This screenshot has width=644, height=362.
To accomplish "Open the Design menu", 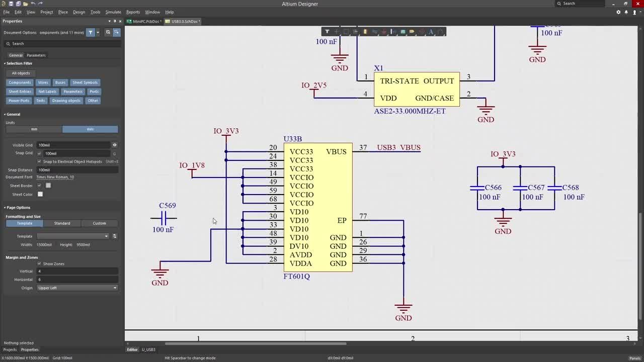I will [x=79, y=12].
